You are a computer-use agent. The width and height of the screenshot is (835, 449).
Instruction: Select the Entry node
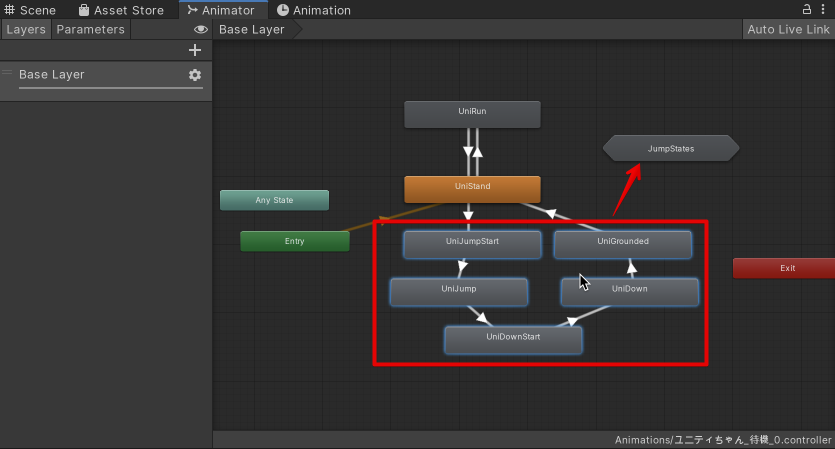[294, 241]
